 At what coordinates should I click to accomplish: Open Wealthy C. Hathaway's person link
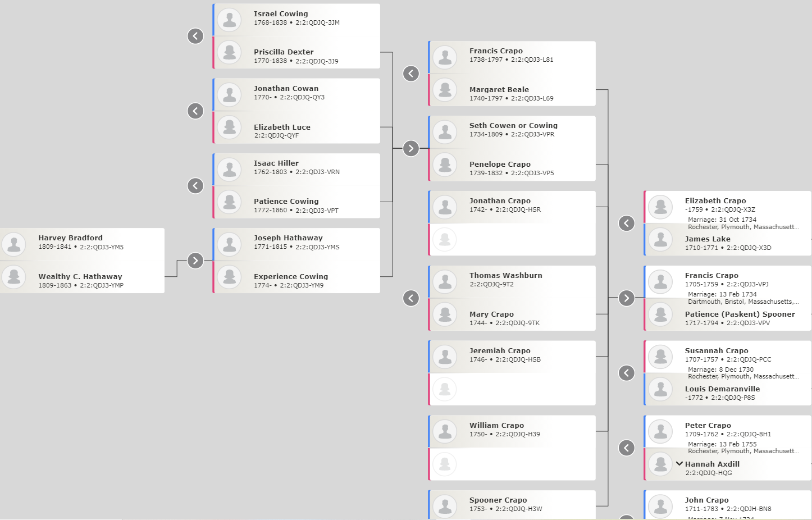[80, 276]
